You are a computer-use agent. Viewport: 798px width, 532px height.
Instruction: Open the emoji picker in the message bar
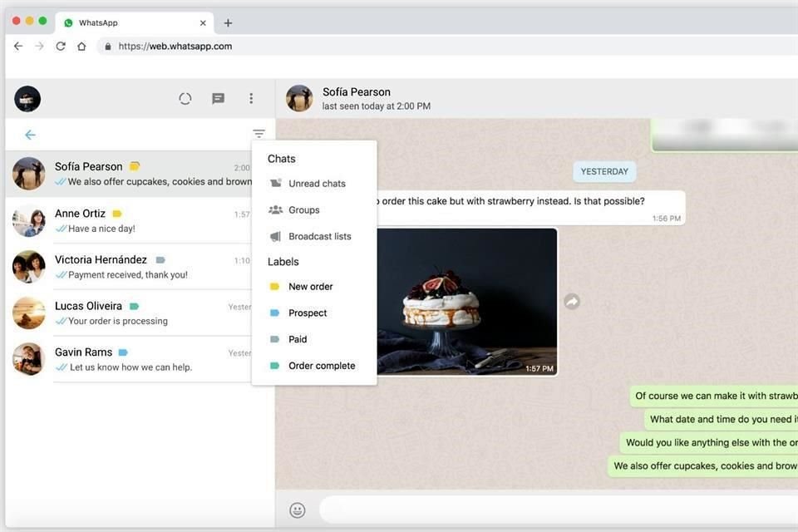(x=297, y=510)
